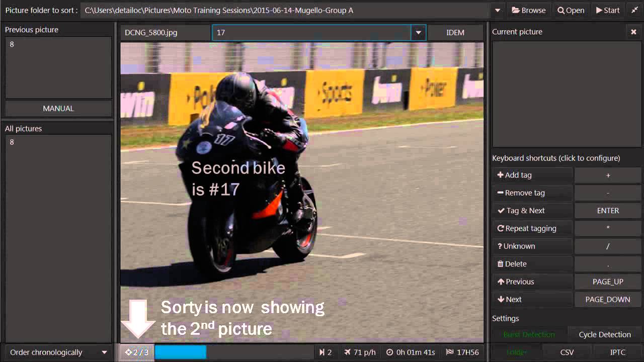Toggle the CSV output setting

pyautogui.click(x=567, y=352)
